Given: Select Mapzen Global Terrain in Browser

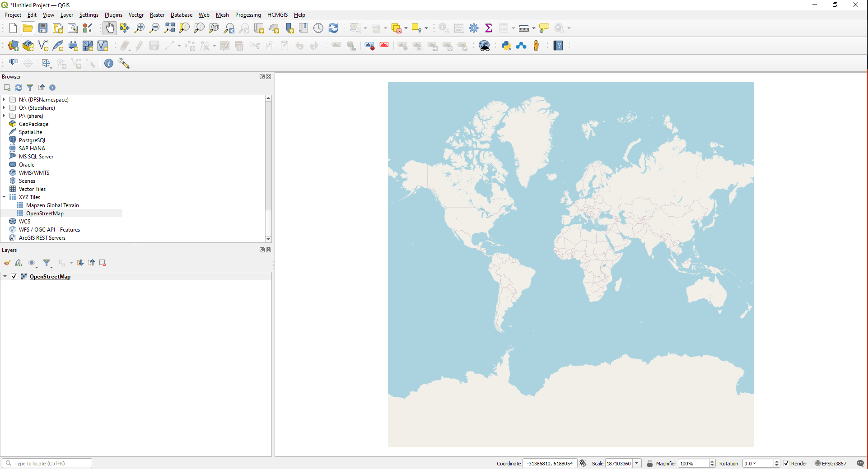Looking at the screenshot, I should [x=52, y=205].
